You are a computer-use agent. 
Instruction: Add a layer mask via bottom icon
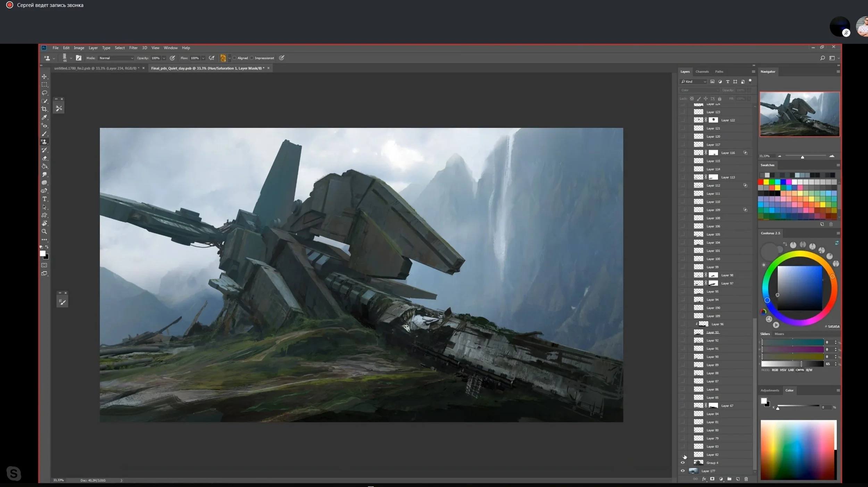(712, 479)
